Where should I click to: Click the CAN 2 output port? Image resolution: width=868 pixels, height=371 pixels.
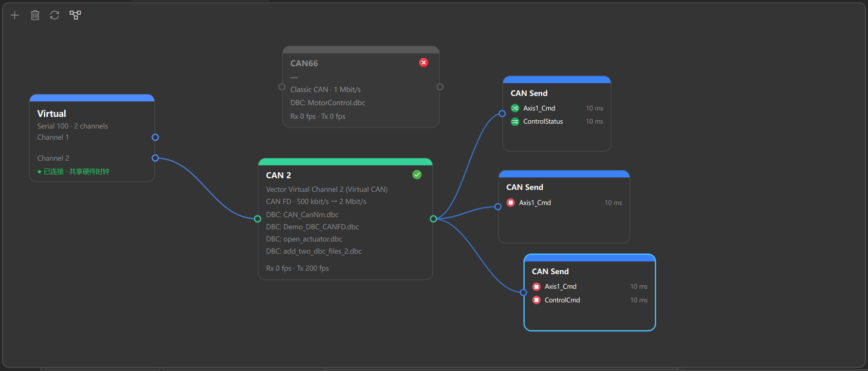click(433, 219)
